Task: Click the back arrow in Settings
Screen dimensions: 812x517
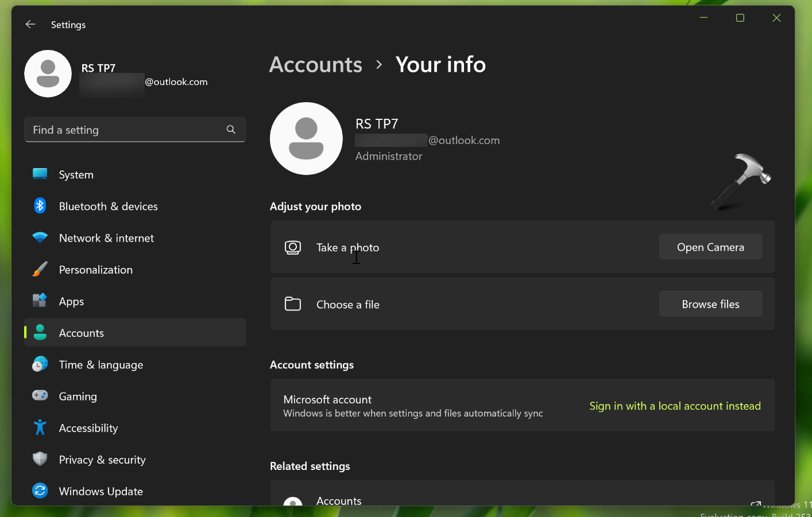Action: click(x=30, y=24)
